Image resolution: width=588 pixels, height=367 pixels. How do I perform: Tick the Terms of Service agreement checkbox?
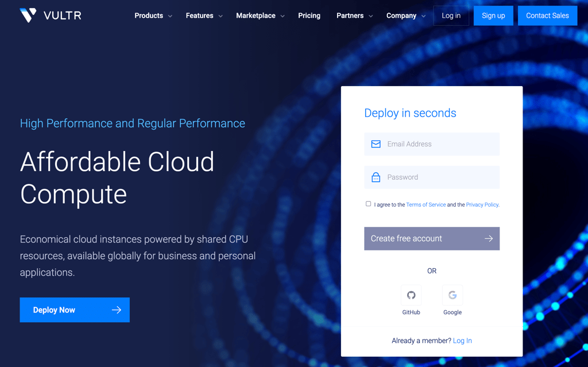[368, 204]
